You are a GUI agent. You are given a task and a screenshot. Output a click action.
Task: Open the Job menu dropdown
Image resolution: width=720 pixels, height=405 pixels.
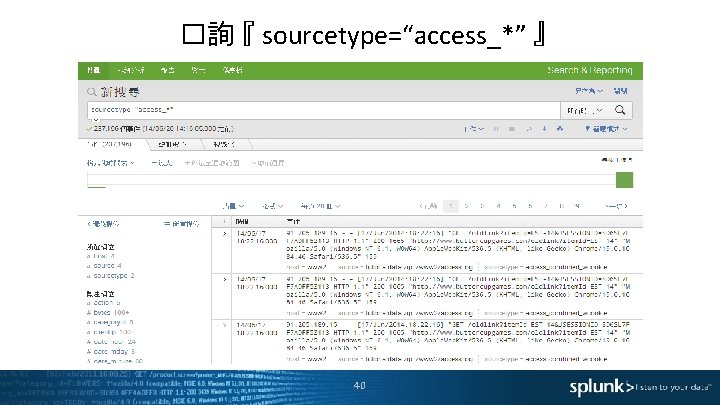point(474,129)
